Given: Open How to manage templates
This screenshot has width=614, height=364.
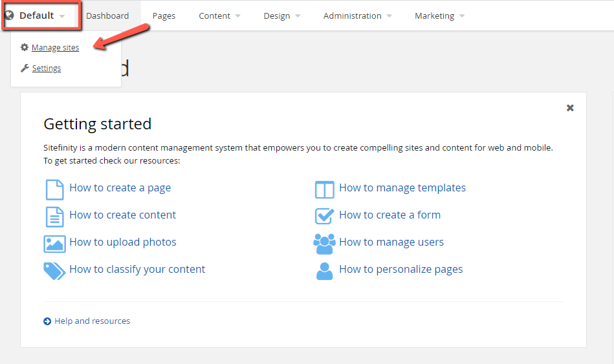Looking at the screenshot, I should [x=402, y=188].
